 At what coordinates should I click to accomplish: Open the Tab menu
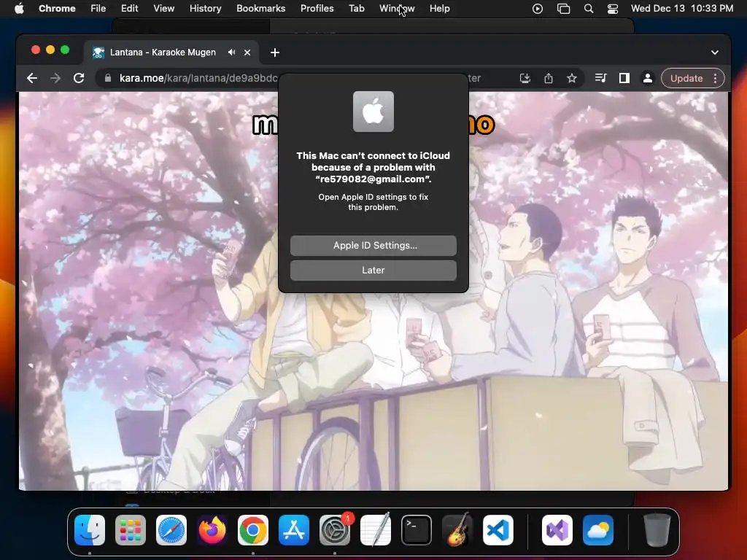tap(356, 9)
